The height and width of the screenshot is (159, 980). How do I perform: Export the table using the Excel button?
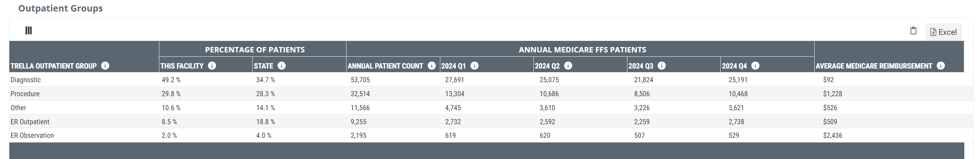click(x=943, y=32)
